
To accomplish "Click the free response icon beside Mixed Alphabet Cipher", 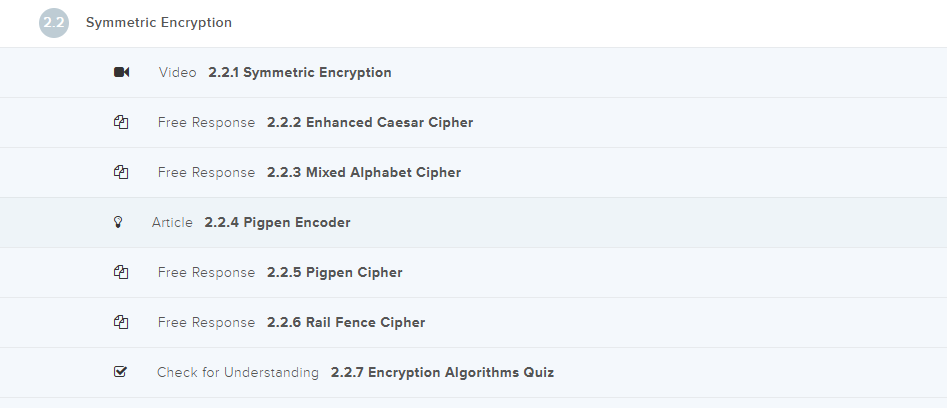I will coord(121,172).
